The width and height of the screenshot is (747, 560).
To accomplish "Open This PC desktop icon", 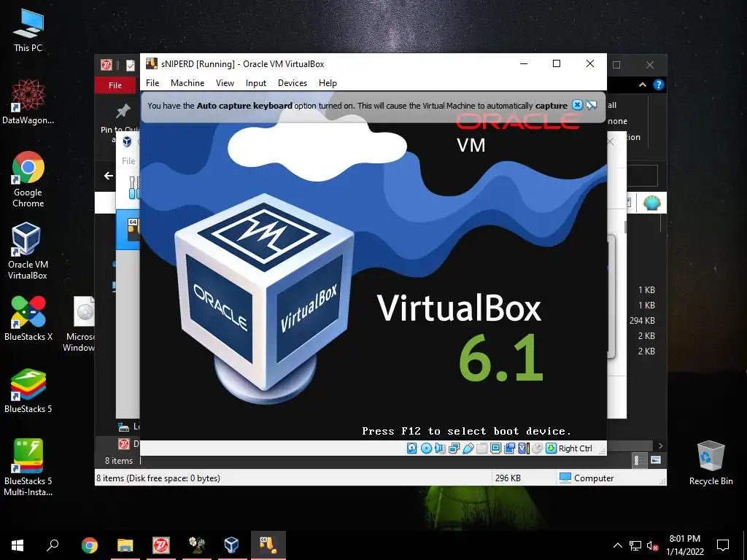I will [x=28, y=31].
